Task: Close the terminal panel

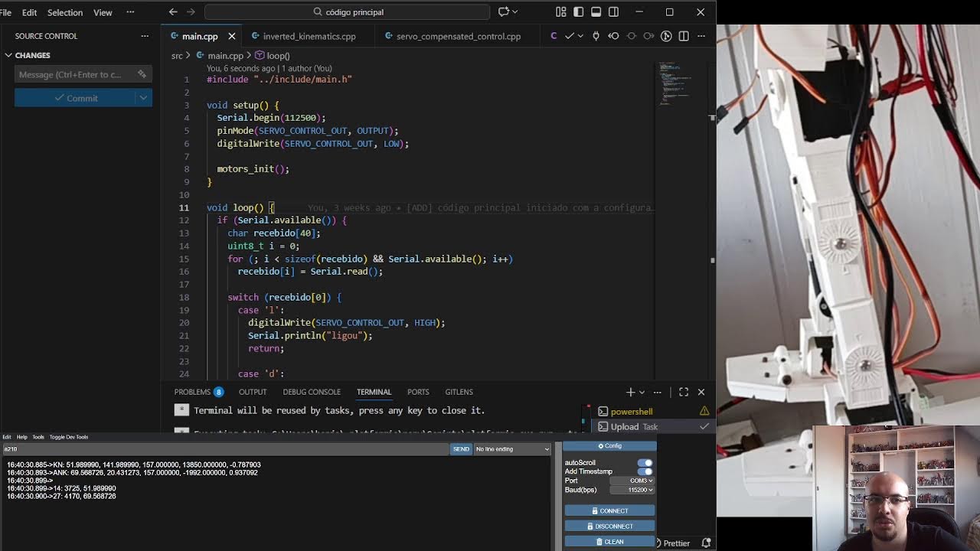Action: click(x=701, y=392)
